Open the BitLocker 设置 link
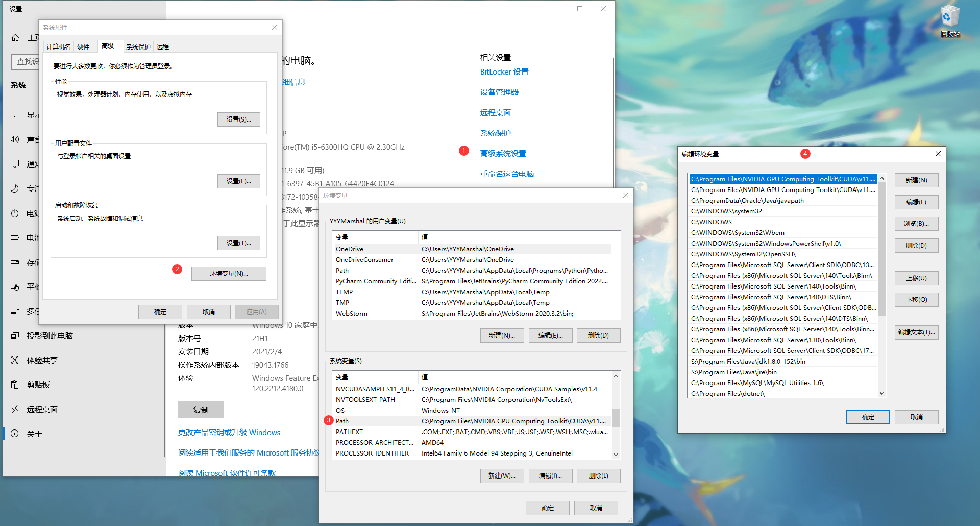The height and width of the screenshot is (526, 980). point(504,71)
